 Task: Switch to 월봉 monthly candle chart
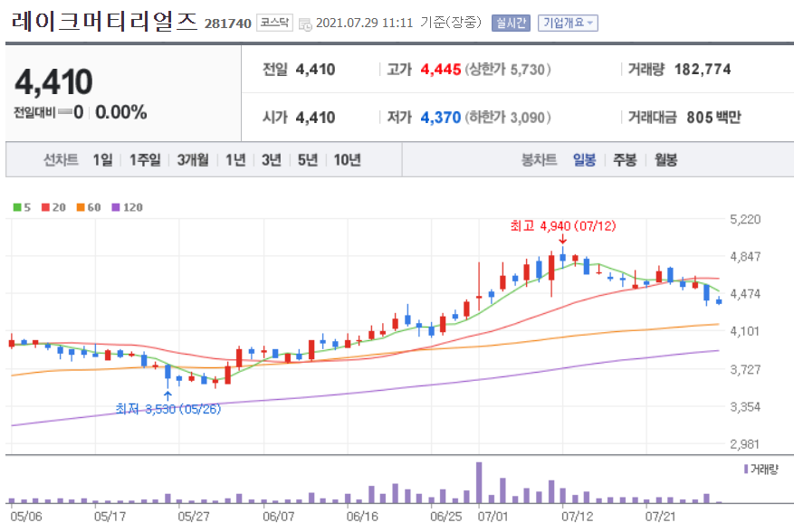click(x=665, y=160)
